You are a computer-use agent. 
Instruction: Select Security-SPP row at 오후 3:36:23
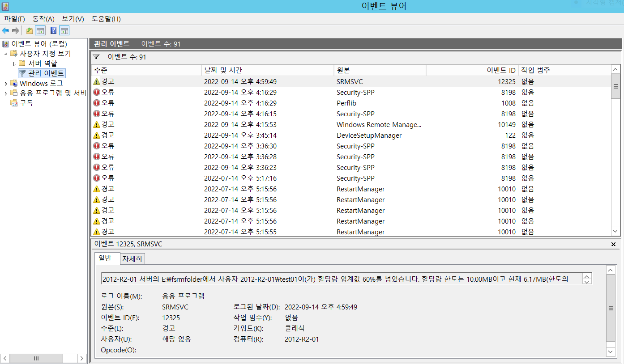351,167
